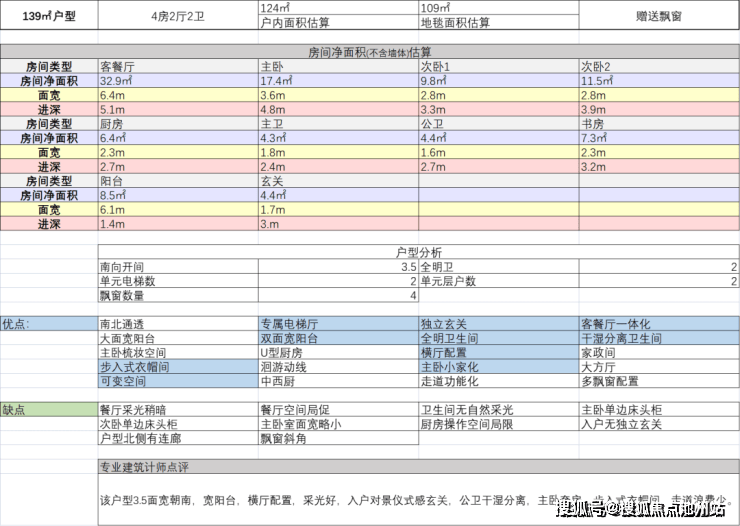Select the '124㎡' value cell

[338, 8]
